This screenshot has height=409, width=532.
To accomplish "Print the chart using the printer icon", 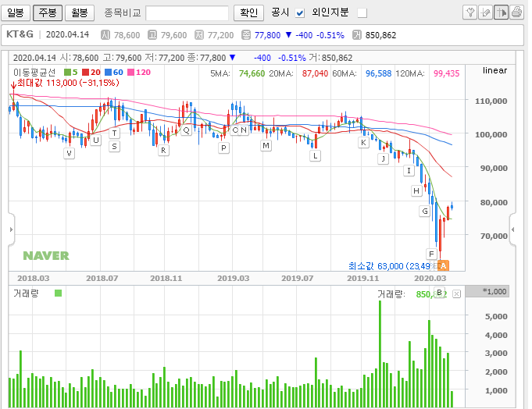I will (516, 12).
